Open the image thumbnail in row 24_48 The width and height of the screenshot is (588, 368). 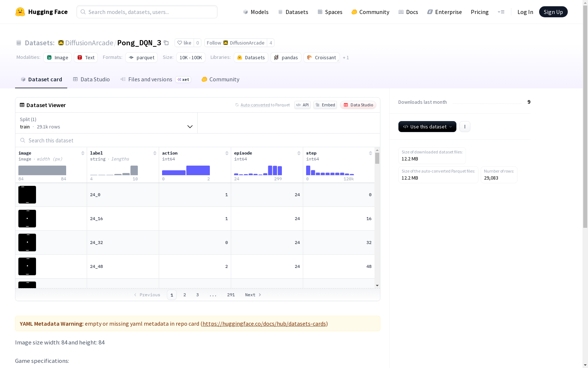pos(27,266)
